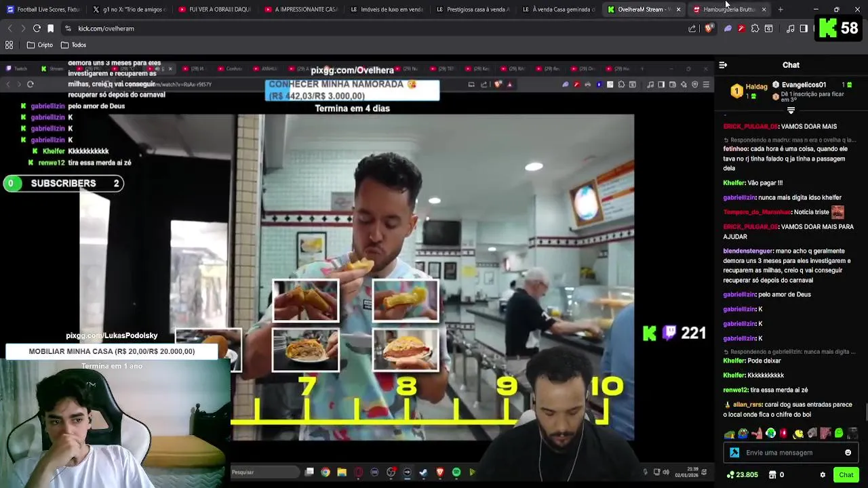Open the extensions puzzle-piece menu

click(x=755, y=28)
